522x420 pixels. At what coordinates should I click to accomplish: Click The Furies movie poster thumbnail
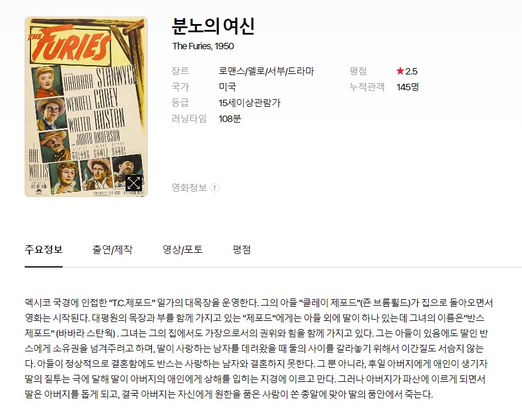coord(86,107)
